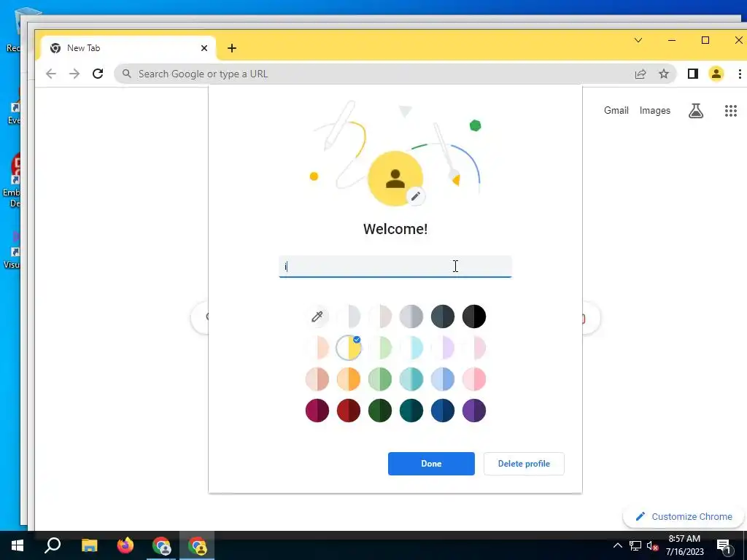Image resolution: width=747 pixels, height=560 pixels.
Task: Open the network tray icon
Action: click(x=635, y=545)
